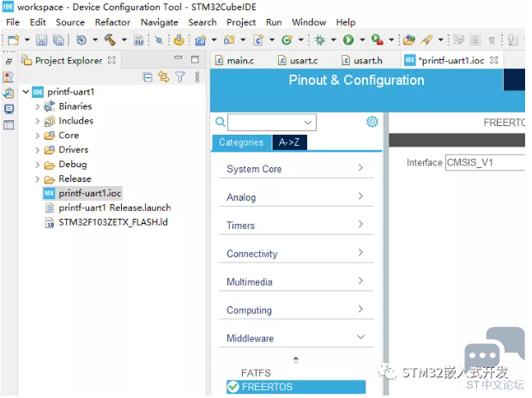
Task: Select FATFS under Middleware
Action: point(256,373)
